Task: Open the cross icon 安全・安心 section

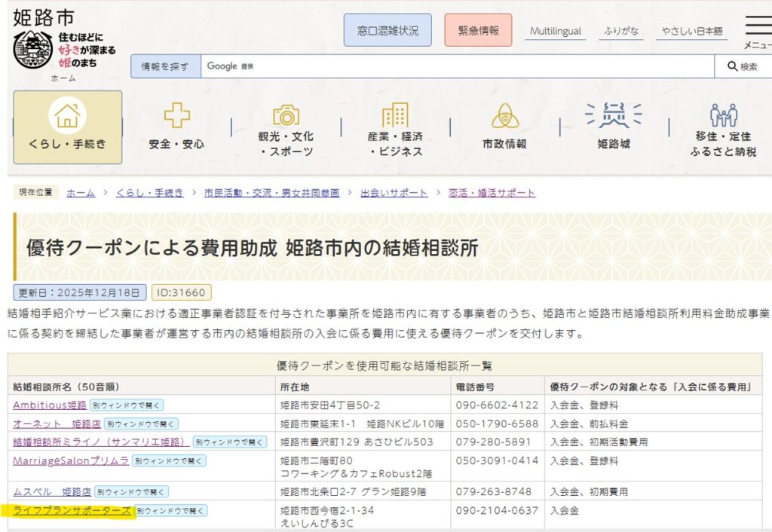Action: (x=176, y=116)
